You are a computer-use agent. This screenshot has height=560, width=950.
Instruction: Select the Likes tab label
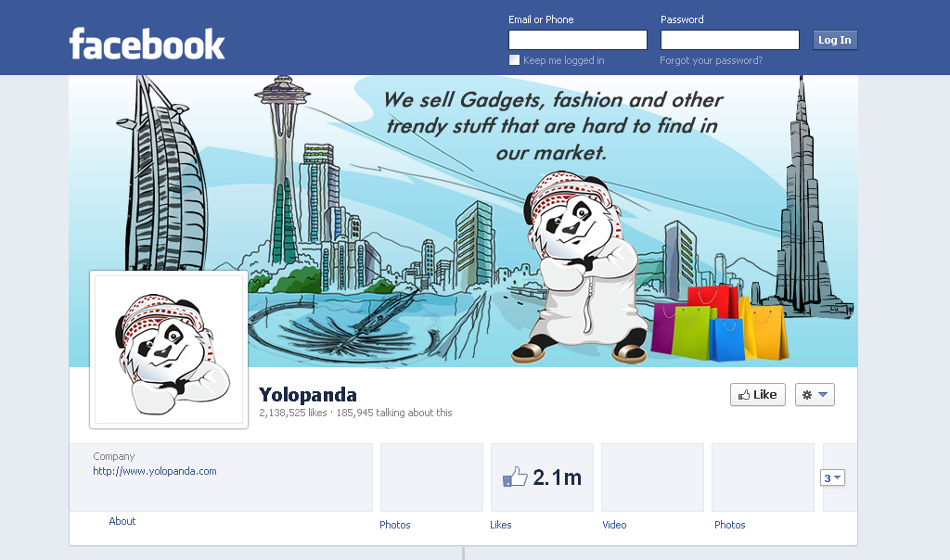pos(500,525)
